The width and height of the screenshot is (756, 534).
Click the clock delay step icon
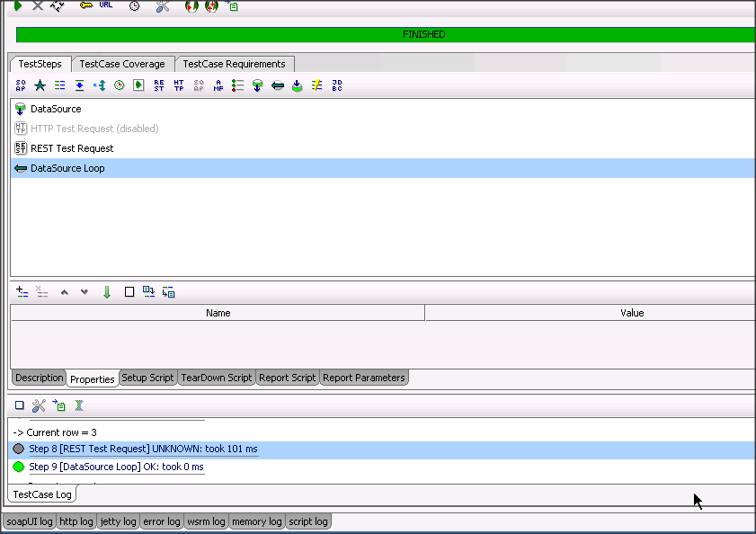119,85
